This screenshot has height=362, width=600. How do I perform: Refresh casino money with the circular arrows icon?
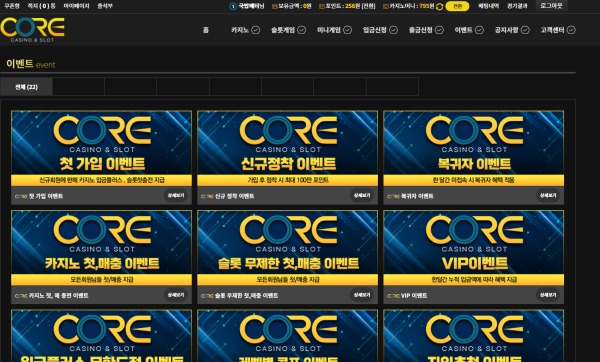(x=440, y=6)
